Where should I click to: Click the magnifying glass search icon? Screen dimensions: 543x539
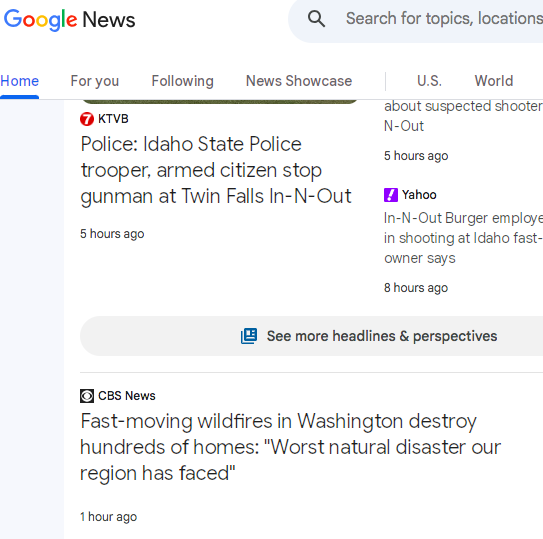pos(316,19)
